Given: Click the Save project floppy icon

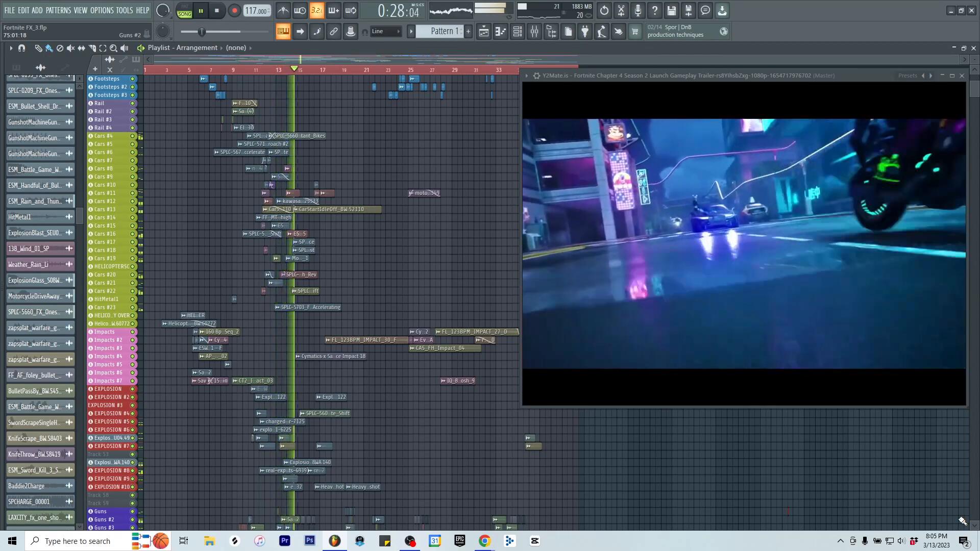Looking at the screenshot, I should [x=672, y=11].
